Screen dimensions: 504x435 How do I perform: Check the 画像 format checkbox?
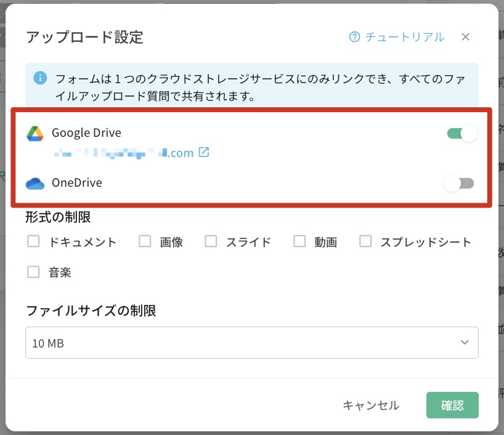pos(145,241)
